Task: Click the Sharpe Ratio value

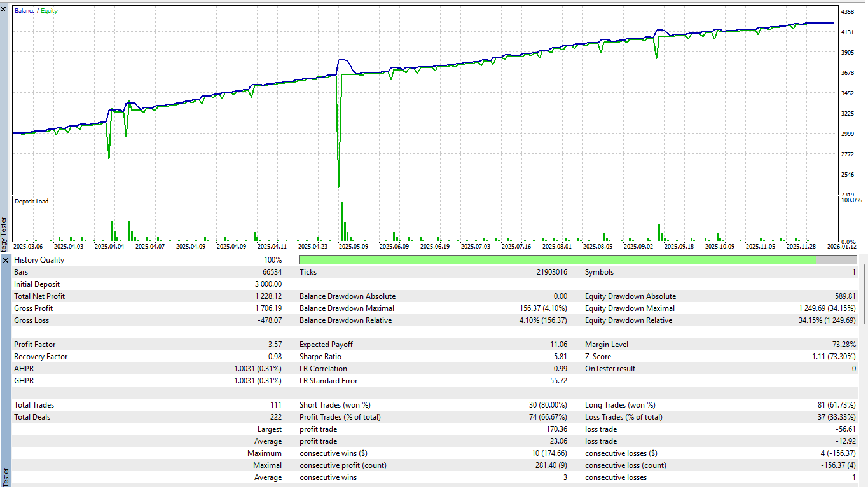Action: 561,356
